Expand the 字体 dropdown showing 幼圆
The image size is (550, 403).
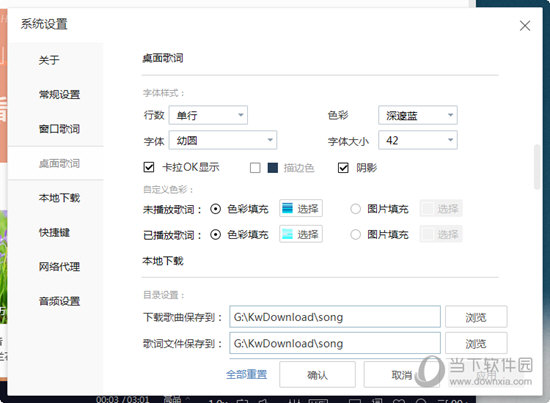click(x=223, y=140)
